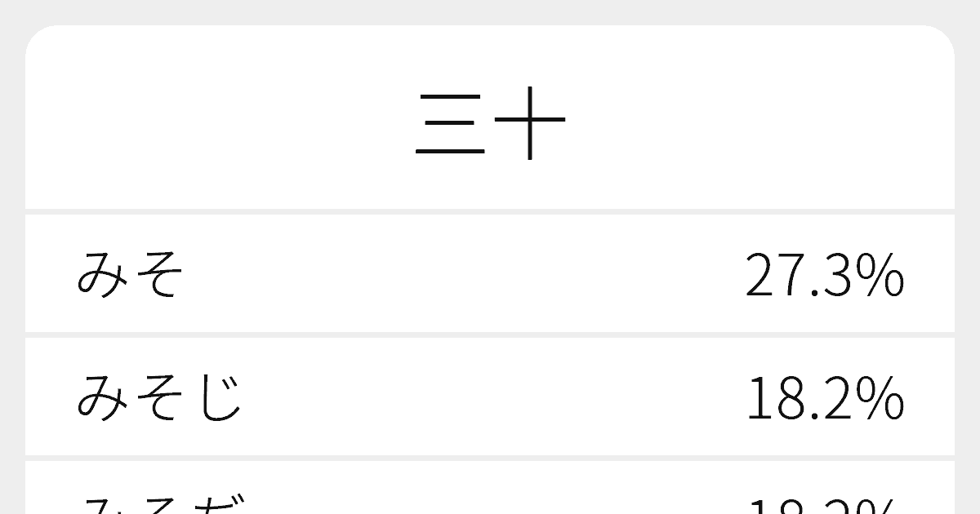
Task: Select the みそじ reading label
Action: point(160,398)
